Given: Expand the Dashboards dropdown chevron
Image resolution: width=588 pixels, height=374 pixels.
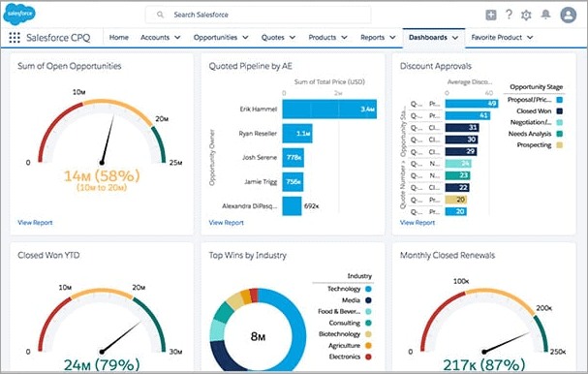Looking at the screenshot, I should [x=455, y=38].
